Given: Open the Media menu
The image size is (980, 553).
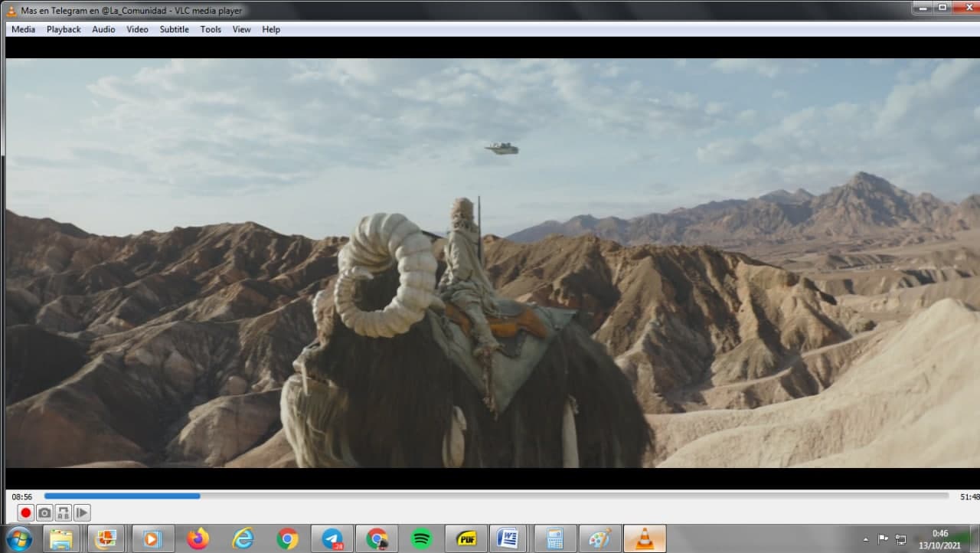Looking at the screenshot, I should [x=23, y=29].
